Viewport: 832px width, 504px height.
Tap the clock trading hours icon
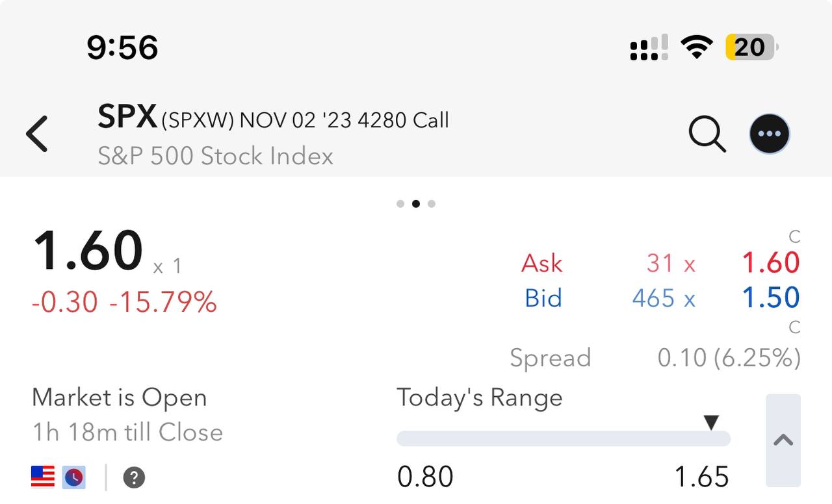pos(74,477)
